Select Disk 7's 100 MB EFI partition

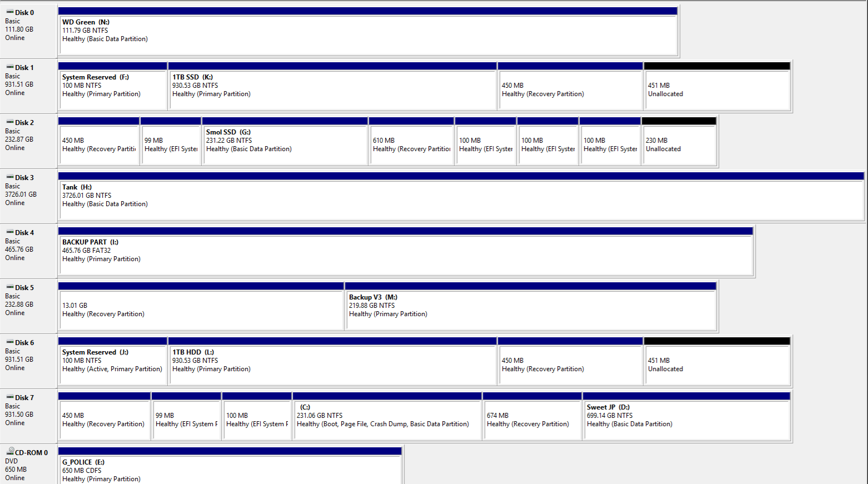point(257,416)
